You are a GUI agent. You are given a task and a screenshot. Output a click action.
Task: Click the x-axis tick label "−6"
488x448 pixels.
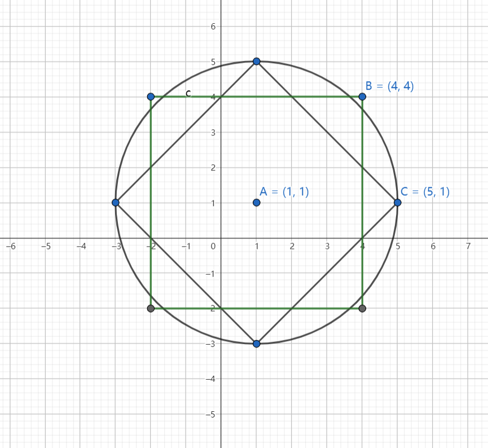(11, 246)
